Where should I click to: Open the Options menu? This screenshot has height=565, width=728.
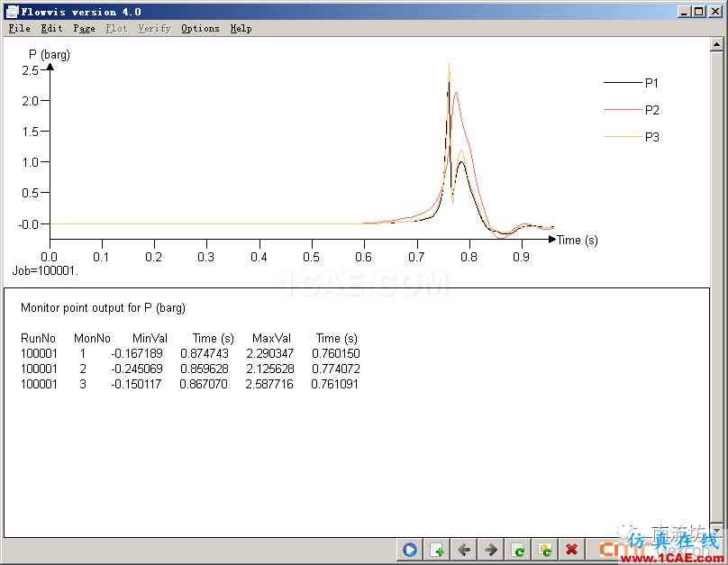tap(200, 28)
